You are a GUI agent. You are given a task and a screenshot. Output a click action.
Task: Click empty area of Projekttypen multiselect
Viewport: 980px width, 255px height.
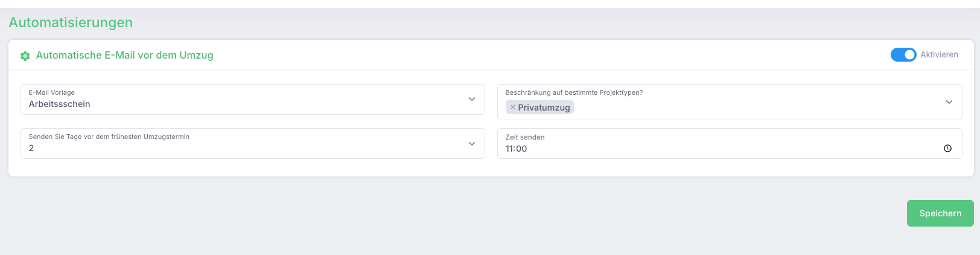pyautogui.click(x=754, y=108)
